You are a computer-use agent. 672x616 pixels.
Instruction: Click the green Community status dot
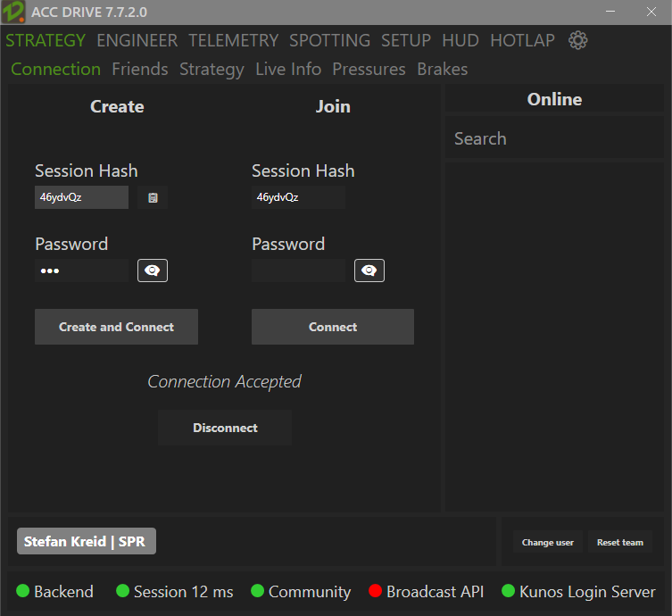[x=257, y=591]
